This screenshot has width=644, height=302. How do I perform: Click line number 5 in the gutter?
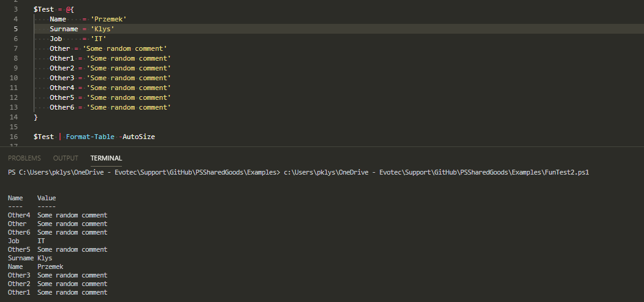tap(15, 29)
